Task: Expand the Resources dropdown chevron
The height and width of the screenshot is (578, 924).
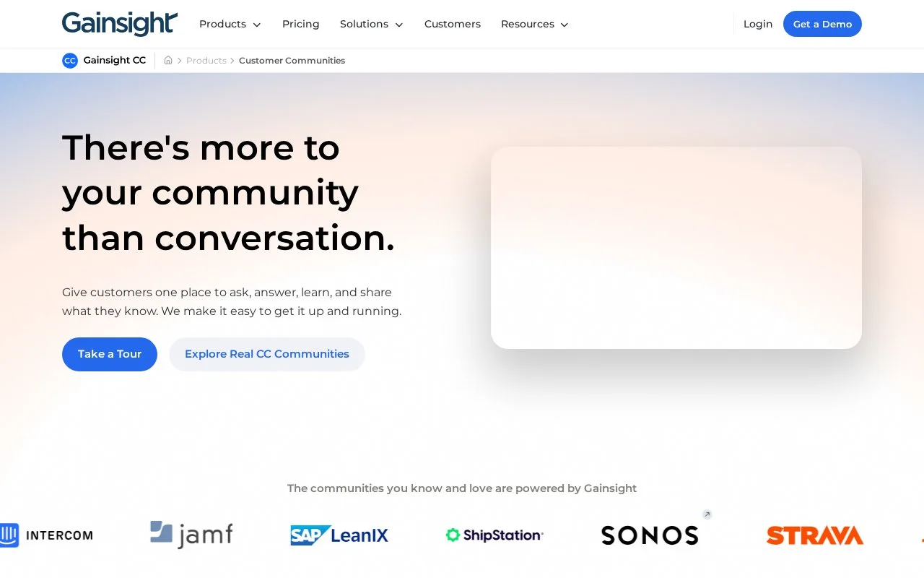Action: tap(565, 25)
